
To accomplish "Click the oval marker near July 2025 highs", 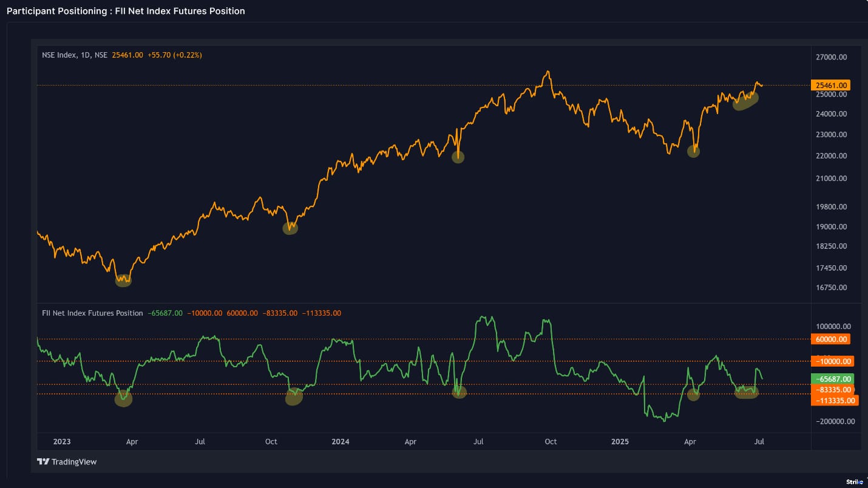I will point(745,102).
